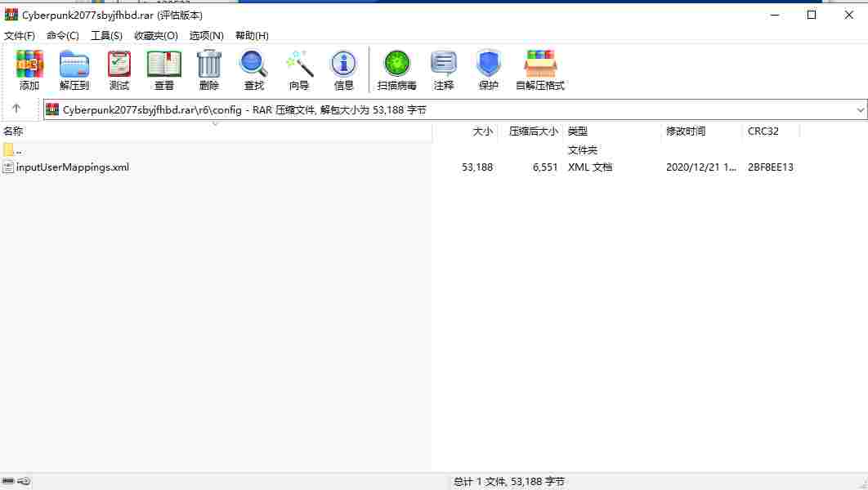This screenshot has height=490, width=868.
Task: Open the Help (帮助) menu
Action: point(252,35)
